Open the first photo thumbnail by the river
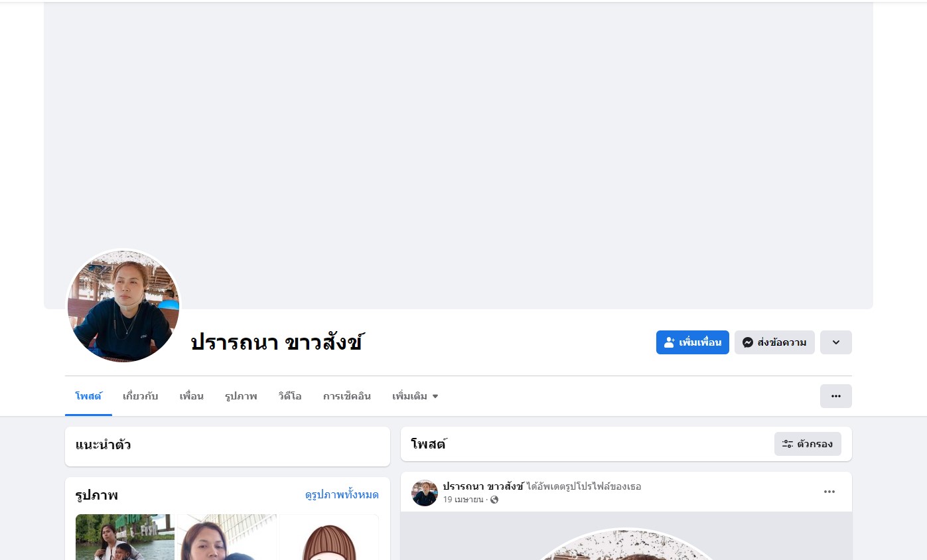Viewport: 927px width, 560px height. point(125,537)
